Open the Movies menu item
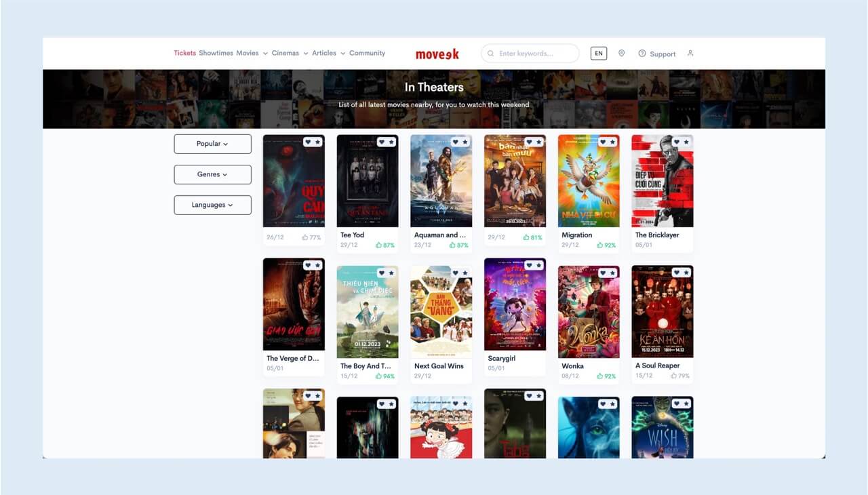The width and height of the screenshot is (868, 495). (x=248, y=53)
